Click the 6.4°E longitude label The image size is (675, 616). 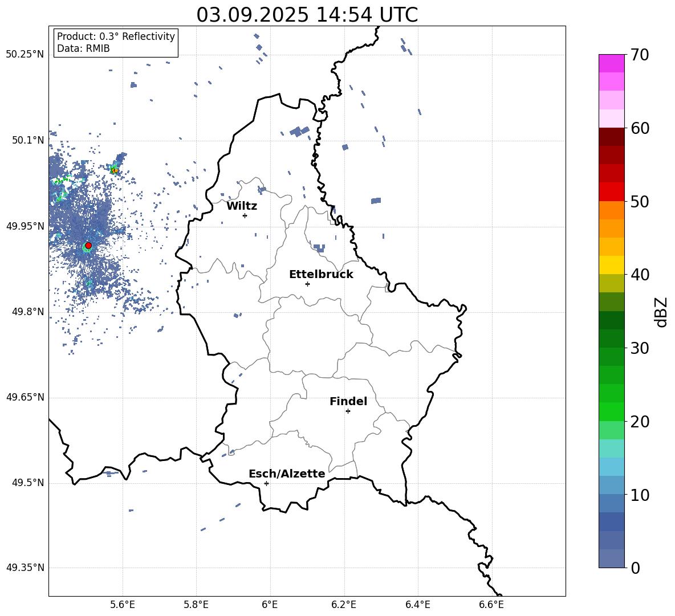tap(417, 605)
